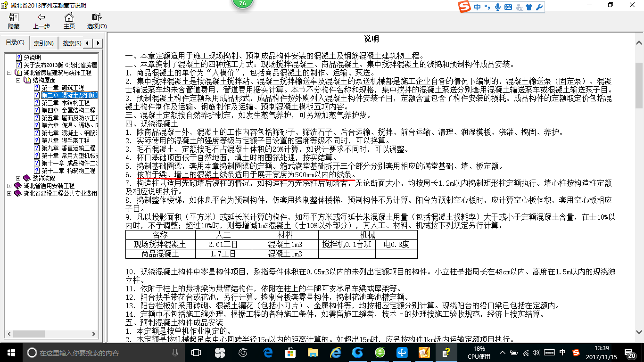644x362 pixels.
Task: Toggle Sogou punctuation mode icon
Action: [487, 7]
